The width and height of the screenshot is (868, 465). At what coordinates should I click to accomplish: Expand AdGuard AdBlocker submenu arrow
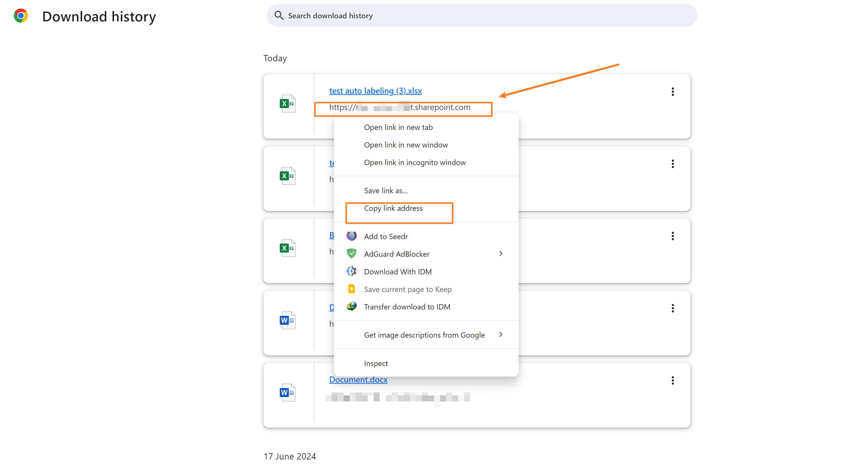coord(501,253)
